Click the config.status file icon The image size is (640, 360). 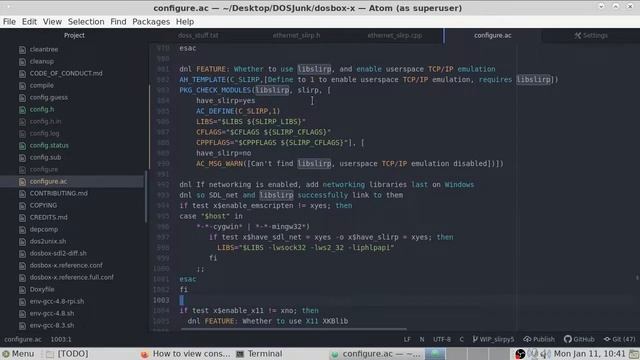pos(22,145)
